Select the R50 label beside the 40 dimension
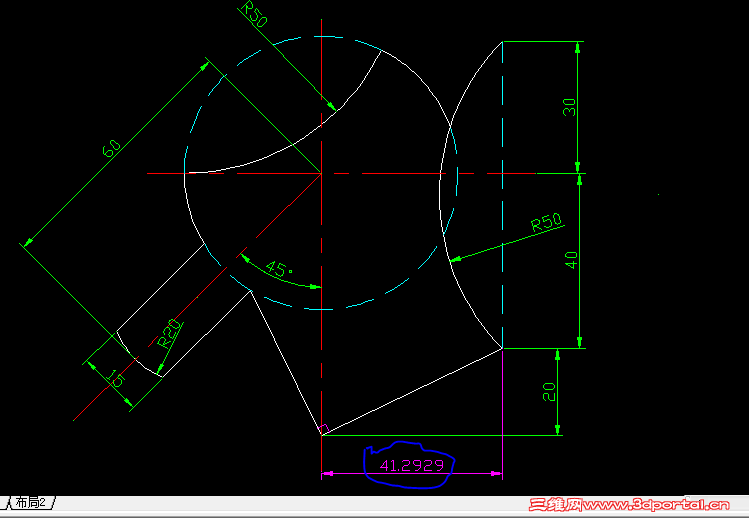The width and height of the screenshot is (749, 518). coord(546,222)
